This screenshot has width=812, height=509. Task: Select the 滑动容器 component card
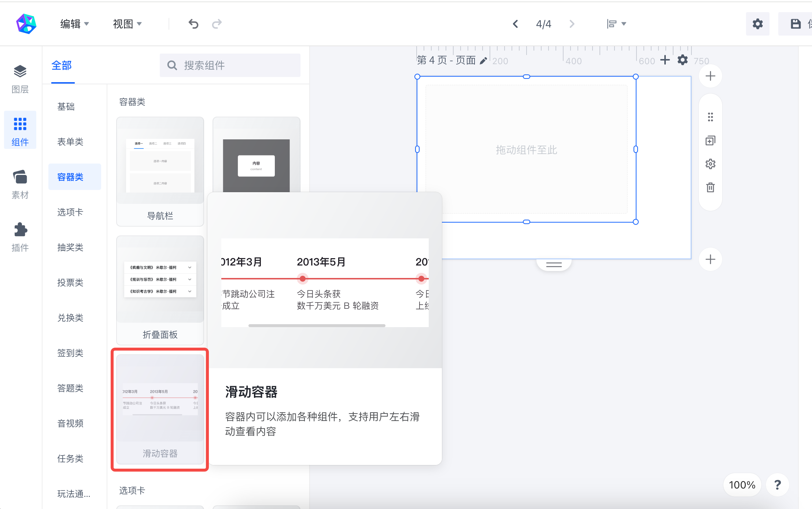160,409
